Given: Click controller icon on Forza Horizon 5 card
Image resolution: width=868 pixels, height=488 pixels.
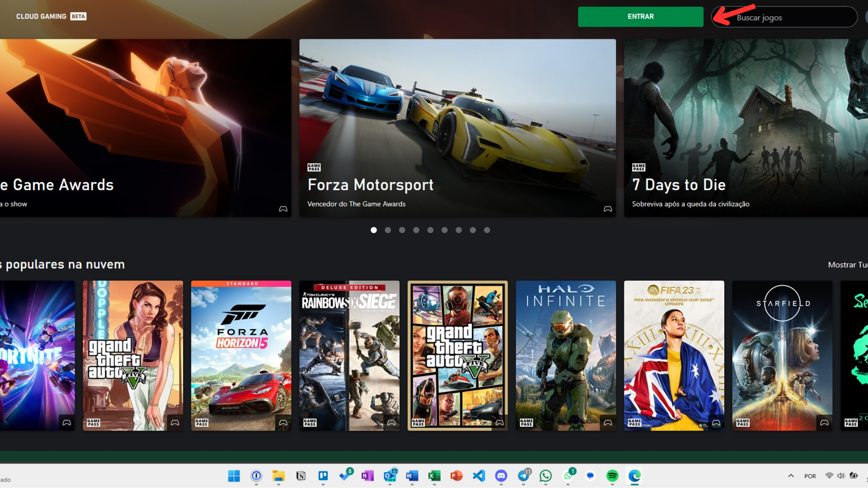Looking at the screenshot, I should (x=283, y=422).
